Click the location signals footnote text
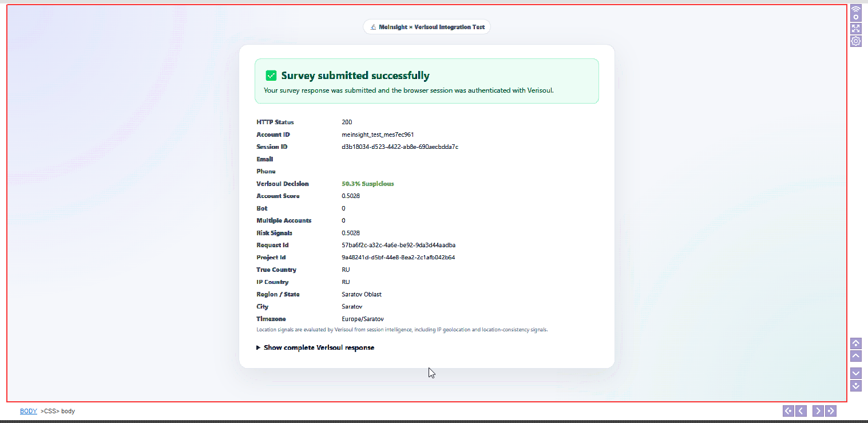The width and height of the screenshot is (868, 423). click(402, 330)
